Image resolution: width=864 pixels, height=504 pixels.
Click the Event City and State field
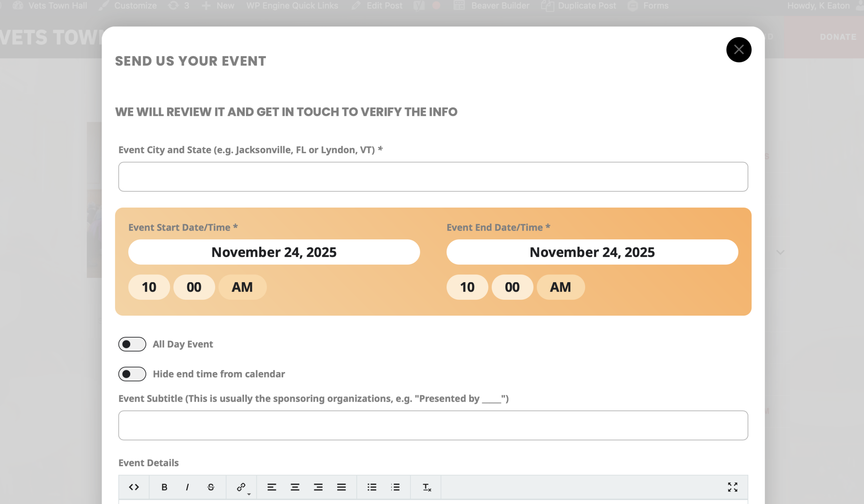point(433,177)
